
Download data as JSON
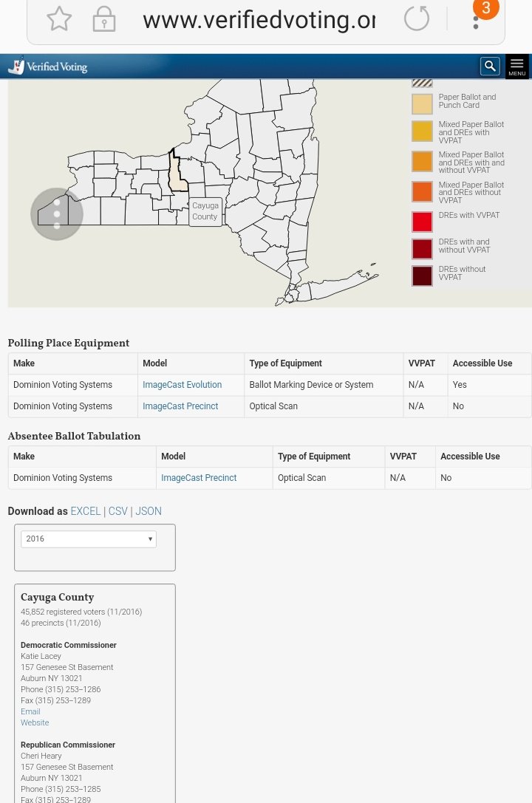[149, 511]
